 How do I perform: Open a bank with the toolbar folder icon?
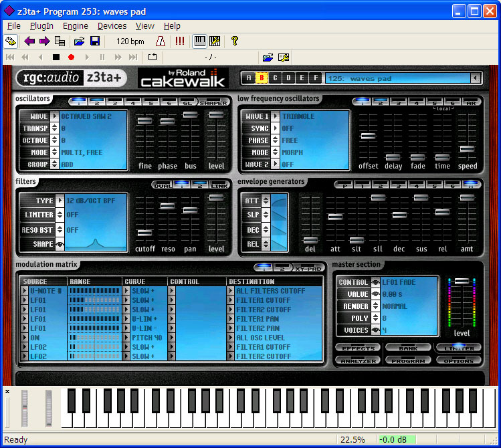tap(79, 41)
